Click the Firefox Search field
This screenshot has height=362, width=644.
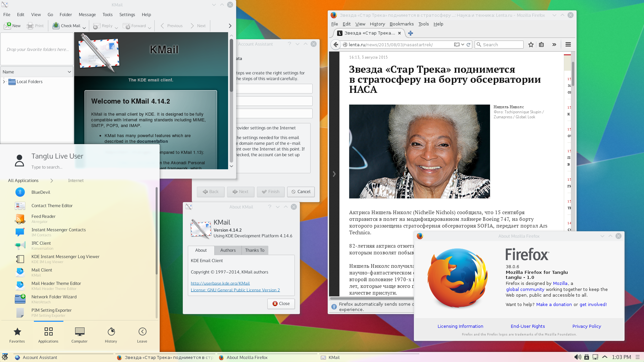(499, 45)
